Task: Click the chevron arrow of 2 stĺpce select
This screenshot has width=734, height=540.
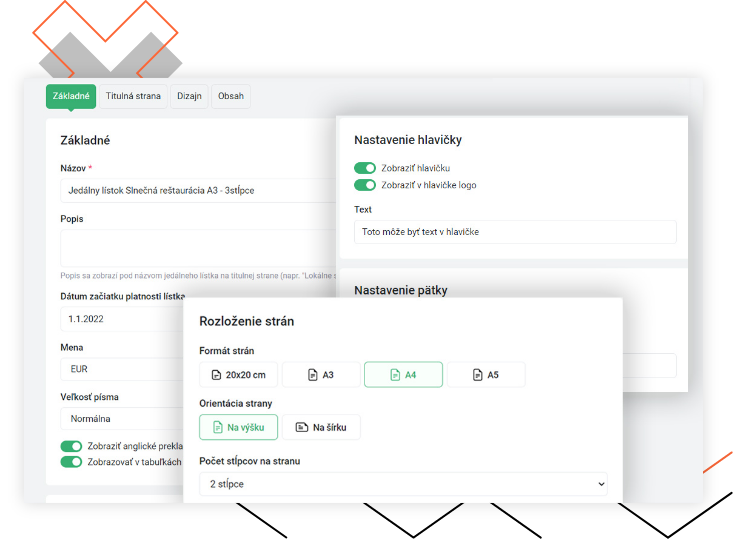Action: [602, 484]
